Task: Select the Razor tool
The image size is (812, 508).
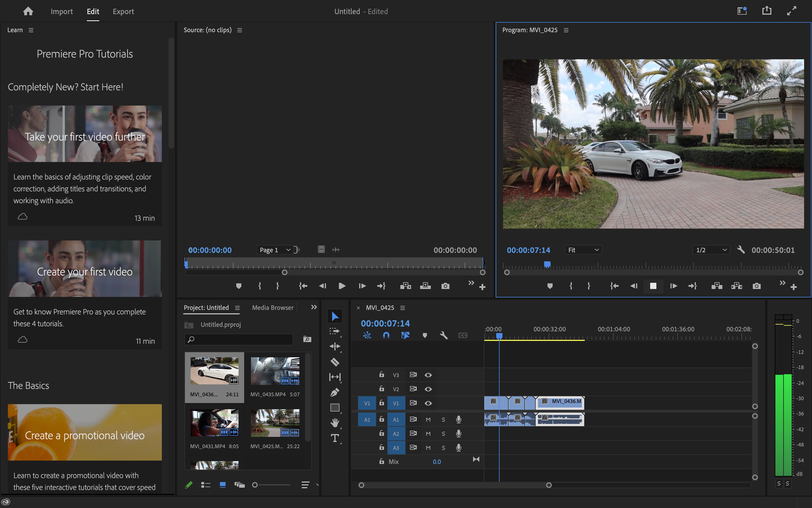Action: coord(335,362)
